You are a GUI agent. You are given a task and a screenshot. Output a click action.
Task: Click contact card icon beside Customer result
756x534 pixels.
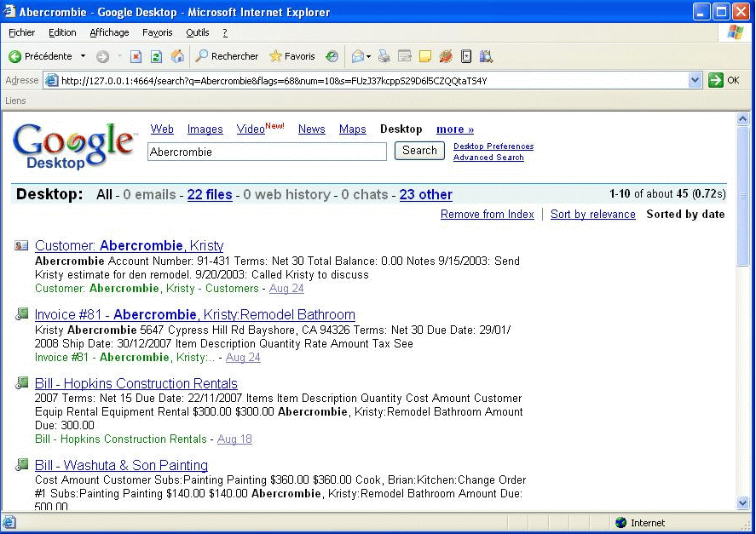[x=21, y=245]
